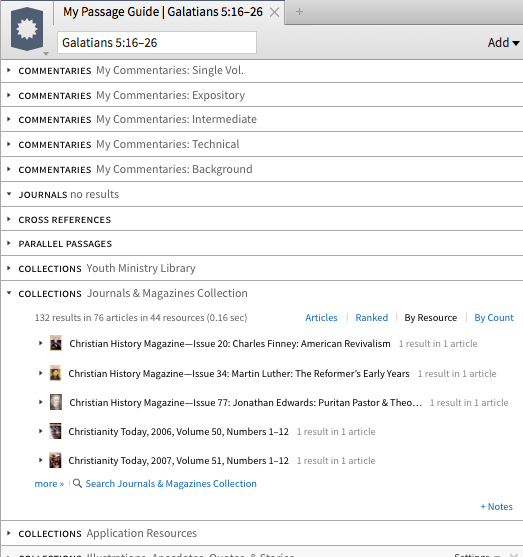Click Jonathan Edwards issue cover thumbnail
Screen dimensions: 523x557
point(55,402)
